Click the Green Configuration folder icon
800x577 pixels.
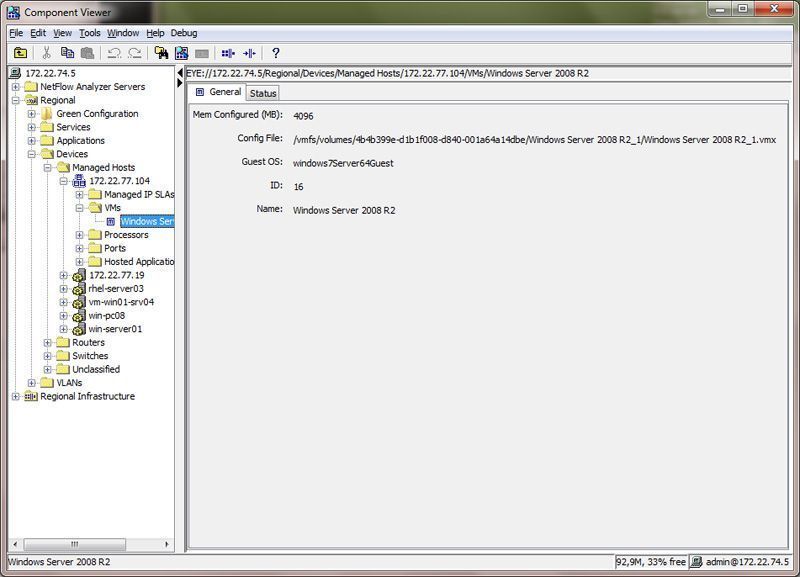pyautogui.click(x=47, y=113)
